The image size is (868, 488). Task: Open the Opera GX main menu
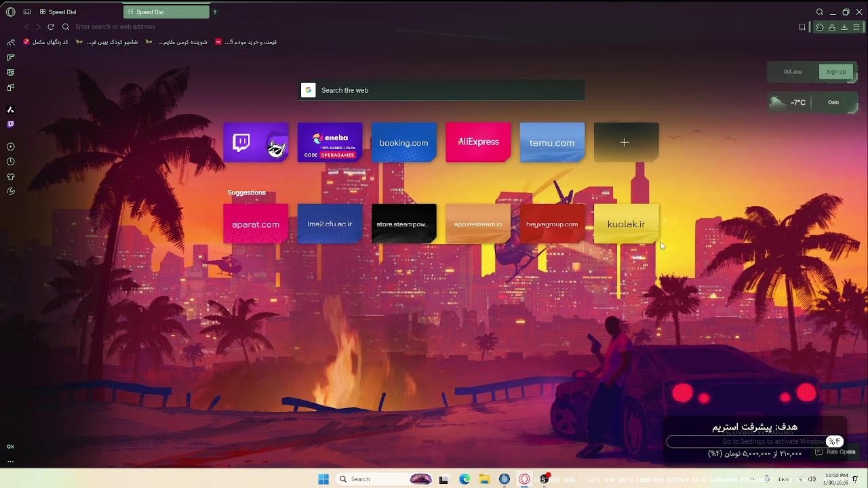(10, 12)
